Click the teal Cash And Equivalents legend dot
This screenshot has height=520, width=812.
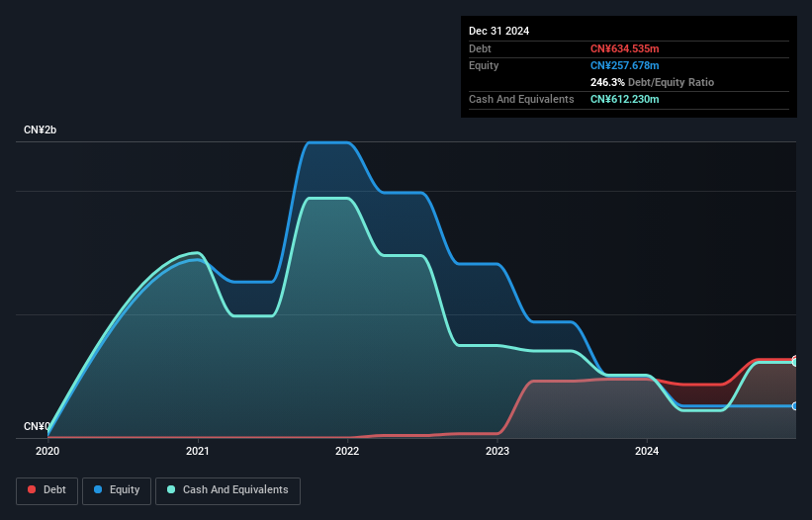pyautogui.click(x=171, y=489)
